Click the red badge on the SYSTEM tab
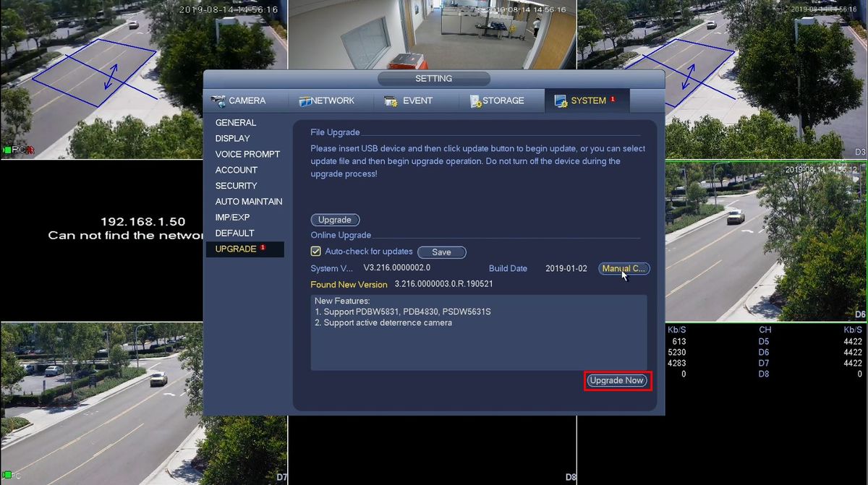This screenshot has height=485, width=868. click(x=613, y=99)
